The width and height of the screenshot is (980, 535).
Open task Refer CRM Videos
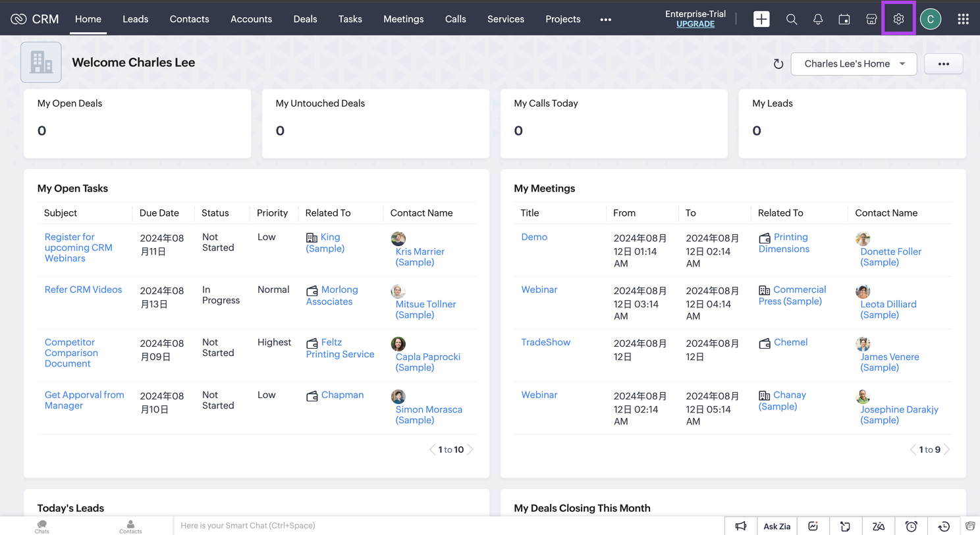83,290
